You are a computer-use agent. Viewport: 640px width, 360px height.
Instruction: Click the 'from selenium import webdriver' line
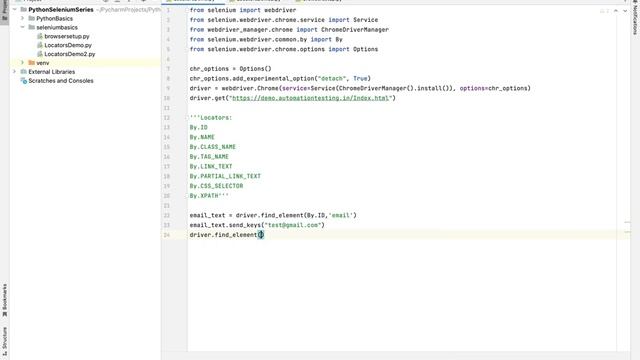(243, 10)
